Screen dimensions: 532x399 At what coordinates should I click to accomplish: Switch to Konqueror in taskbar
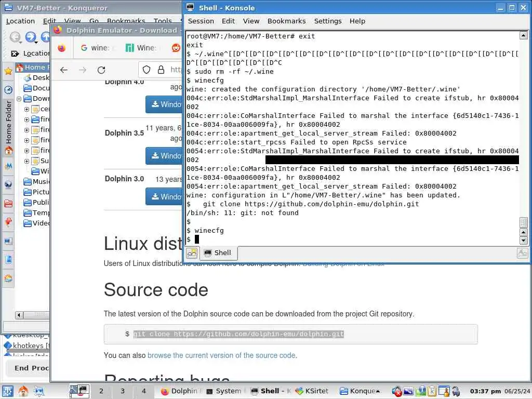pyautogui.click(x=360, y=391)
